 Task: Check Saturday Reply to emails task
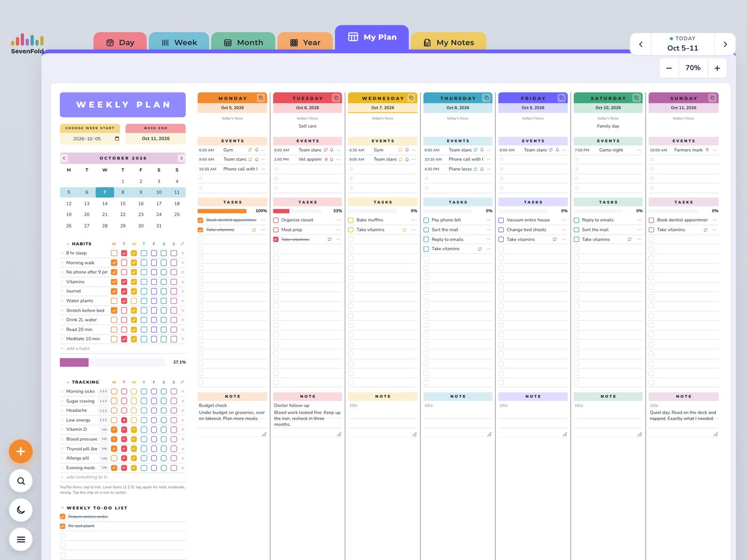pyautogui.click(x=576, y=220)
